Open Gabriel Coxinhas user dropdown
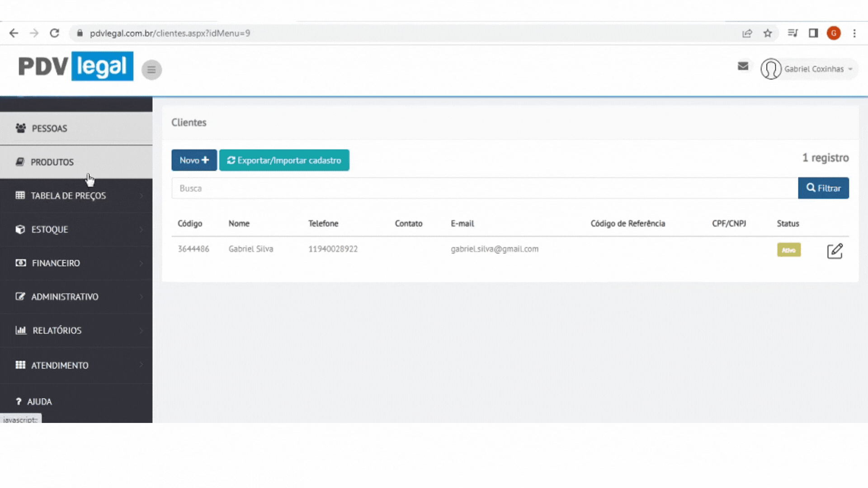 point(809,69)
